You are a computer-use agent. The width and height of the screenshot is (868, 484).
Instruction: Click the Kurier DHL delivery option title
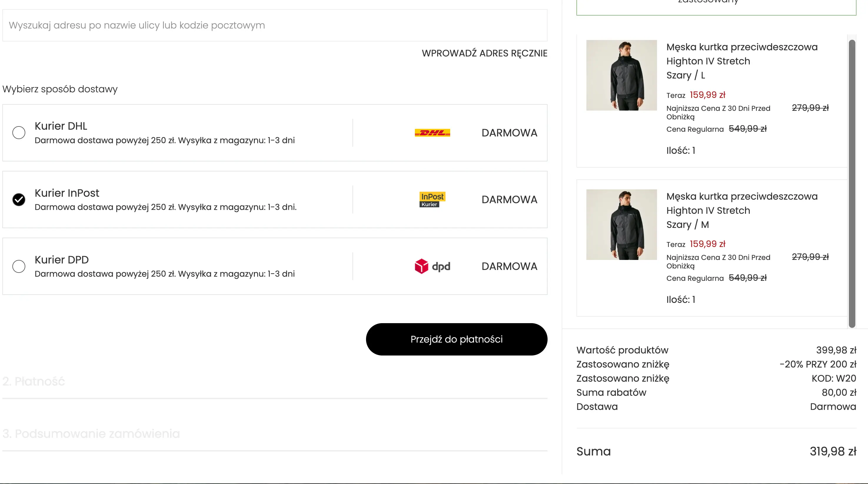(x=61, y=126)
